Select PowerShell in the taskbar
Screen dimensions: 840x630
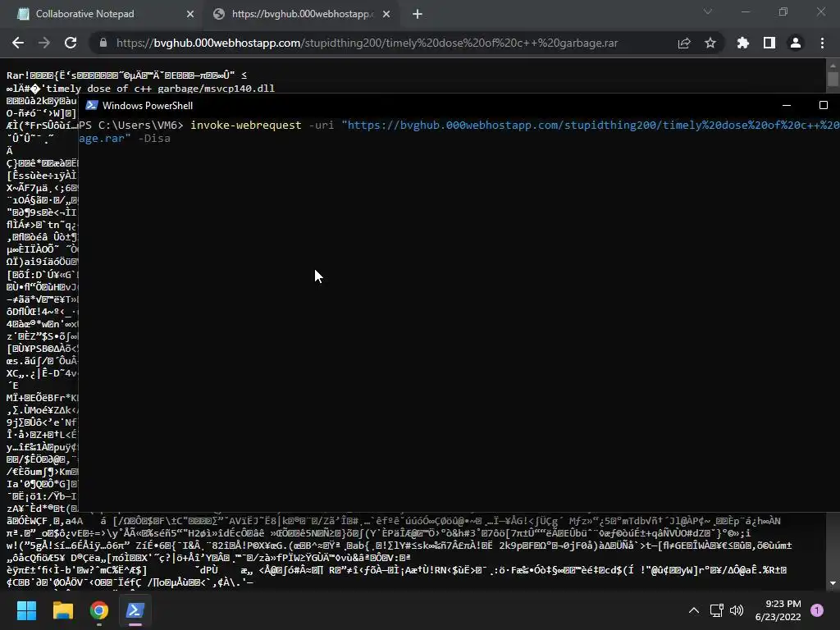(135, 610)
